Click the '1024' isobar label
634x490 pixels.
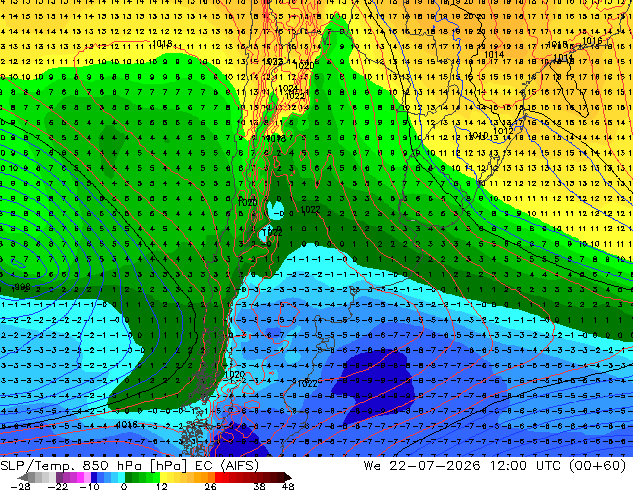point(288,88)
